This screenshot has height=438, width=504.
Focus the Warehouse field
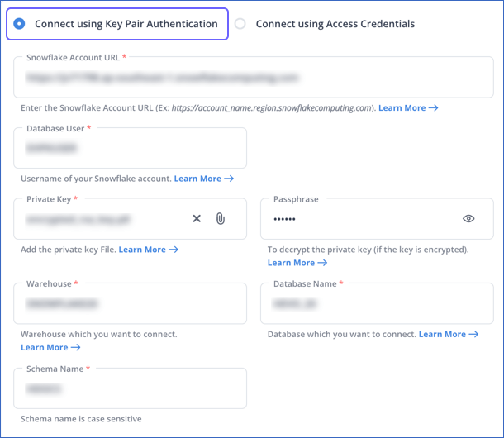tap(130, 303)
